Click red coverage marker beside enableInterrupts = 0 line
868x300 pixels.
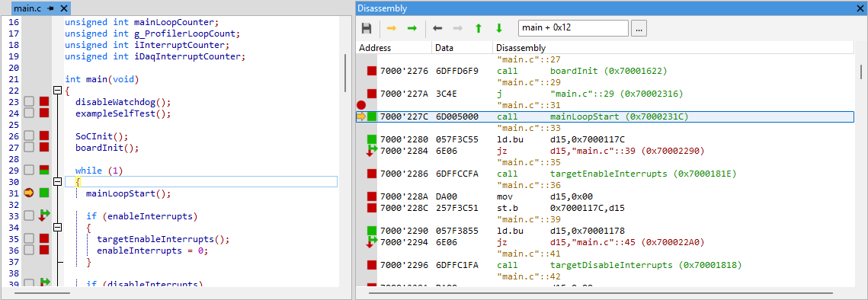44,251
